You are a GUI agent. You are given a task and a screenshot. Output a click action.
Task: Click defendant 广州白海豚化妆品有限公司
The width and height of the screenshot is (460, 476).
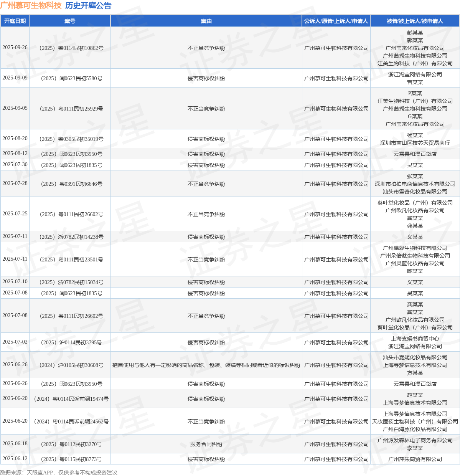(415, 429)
